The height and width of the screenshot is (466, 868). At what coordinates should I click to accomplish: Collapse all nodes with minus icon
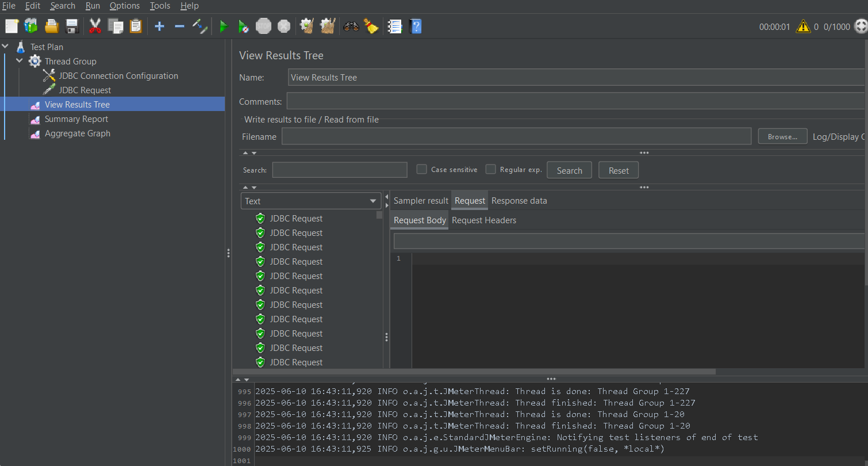179,26
